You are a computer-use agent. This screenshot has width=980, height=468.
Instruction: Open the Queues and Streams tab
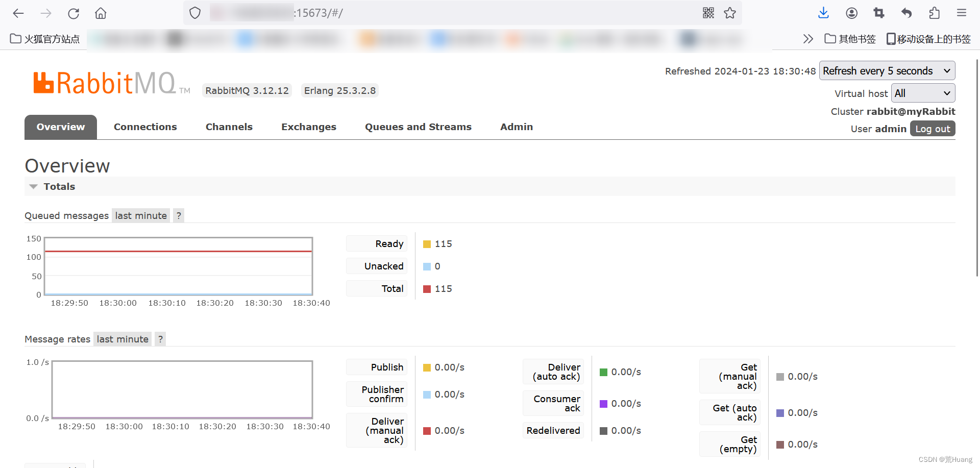(x=418, y=127)
